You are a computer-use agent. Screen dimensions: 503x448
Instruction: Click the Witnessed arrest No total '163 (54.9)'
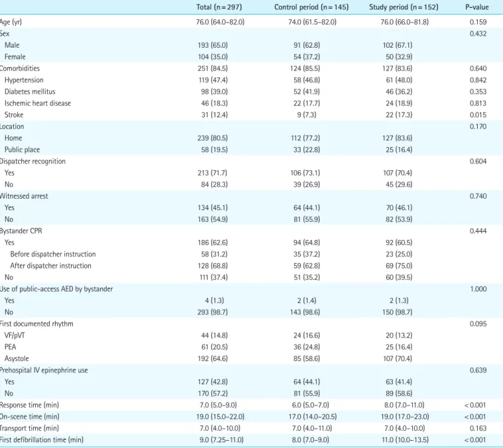click(213, 219)
